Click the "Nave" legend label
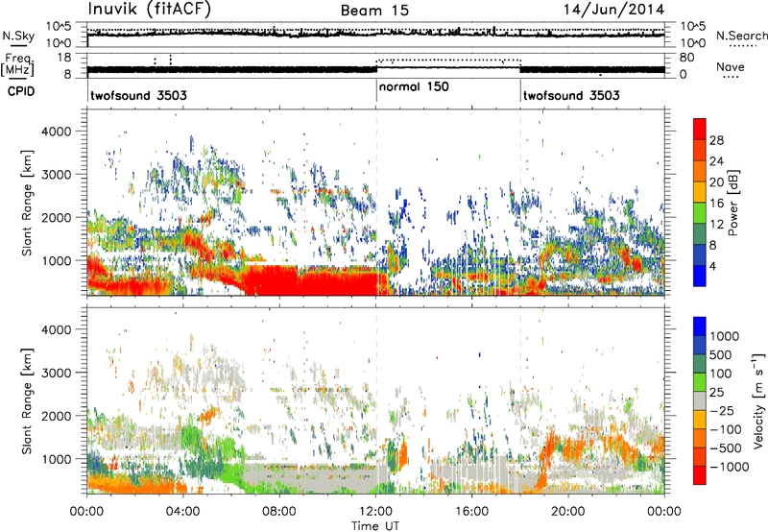Image resolution: width=768 pixels, height=532 pixels. (x=731, y=66)
